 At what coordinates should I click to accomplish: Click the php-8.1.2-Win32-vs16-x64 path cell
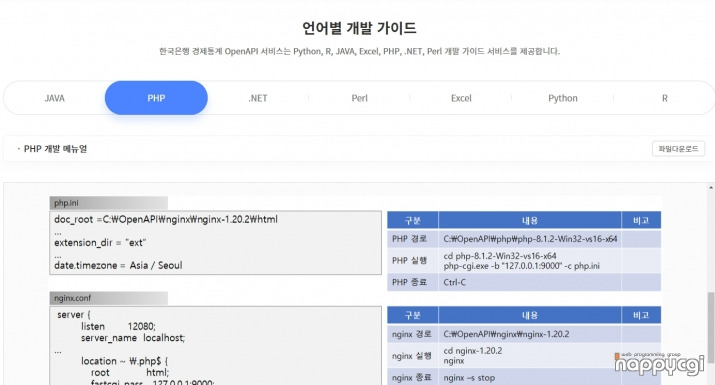529,239
